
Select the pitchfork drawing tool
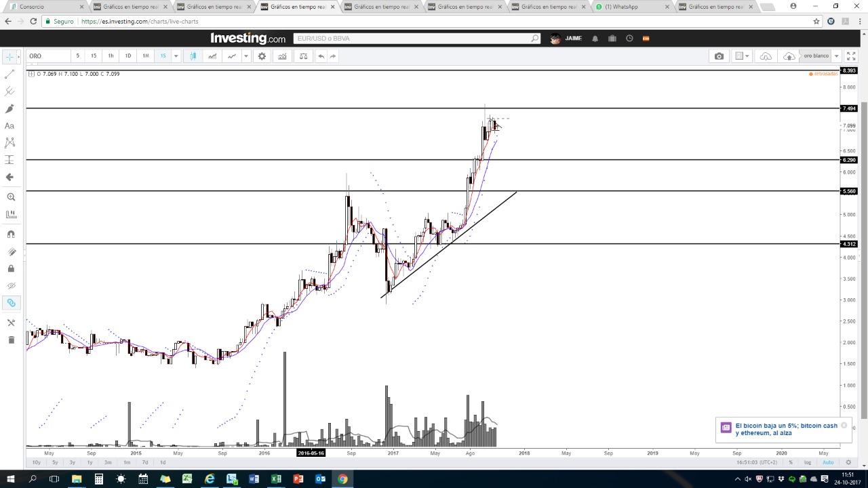[x=9, y=91]
